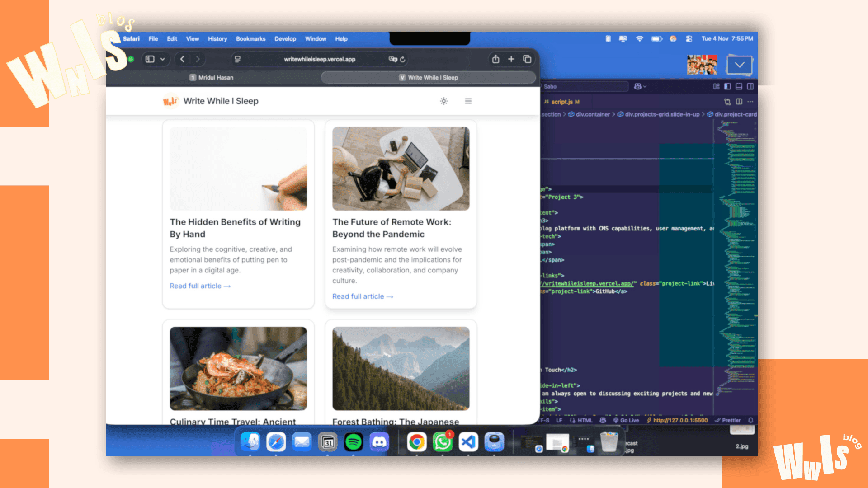Image resolution: width=868 pixels, height=488 pixels.
Task: Open Discord from the Dock
Action: [379, 442]
